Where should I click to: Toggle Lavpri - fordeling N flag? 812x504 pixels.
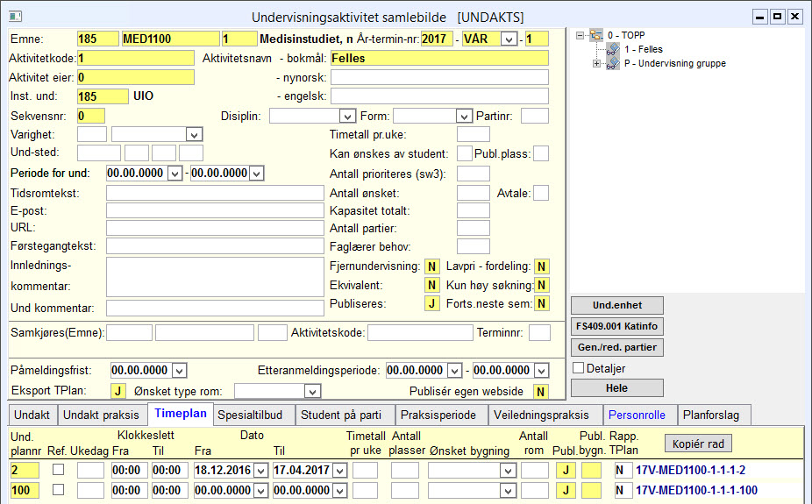click(x=542, y=266)
